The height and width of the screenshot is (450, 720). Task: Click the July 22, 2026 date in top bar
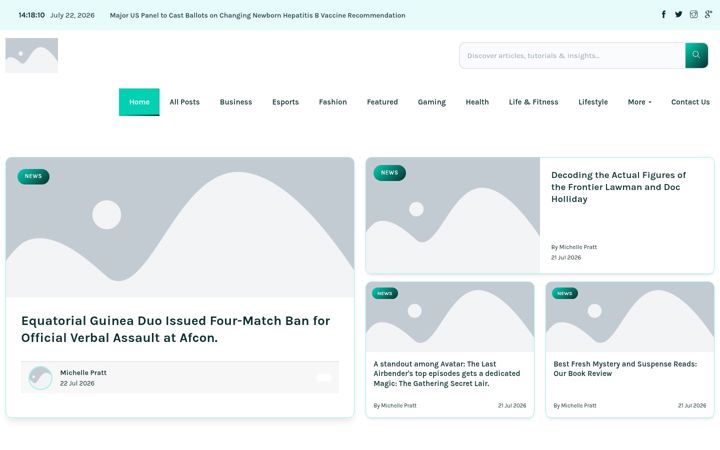(72, 15)
